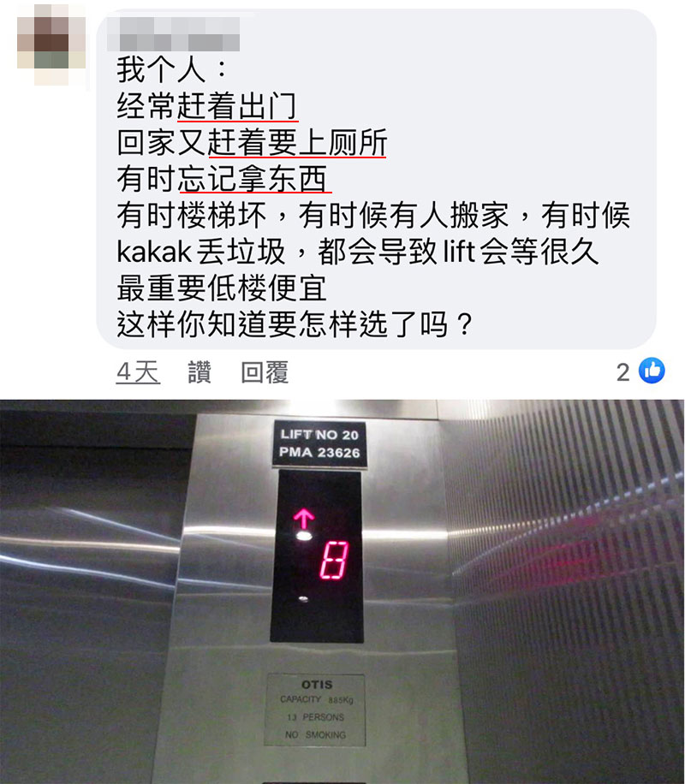Click the red floor number 8 display
This screenshot has height=784, width=685.
click(334, 560)
